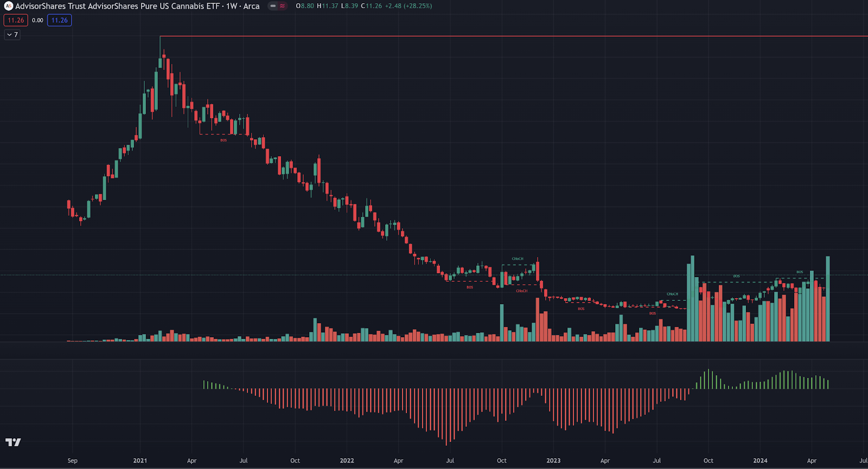Viewport: 868px width, 469px height.
Task: Click the red CHoCH label near late 2022
Action: 521,291
